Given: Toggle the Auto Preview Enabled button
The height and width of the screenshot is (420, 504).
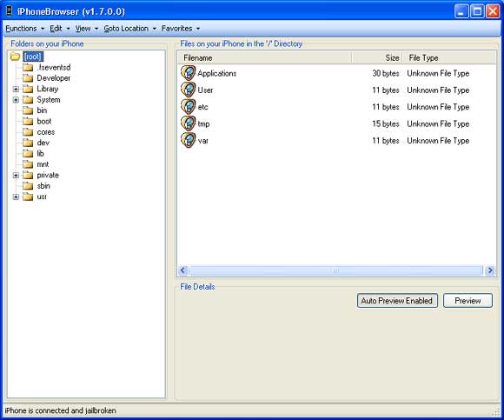Looking at the screenshot, I should coord(397,301).
